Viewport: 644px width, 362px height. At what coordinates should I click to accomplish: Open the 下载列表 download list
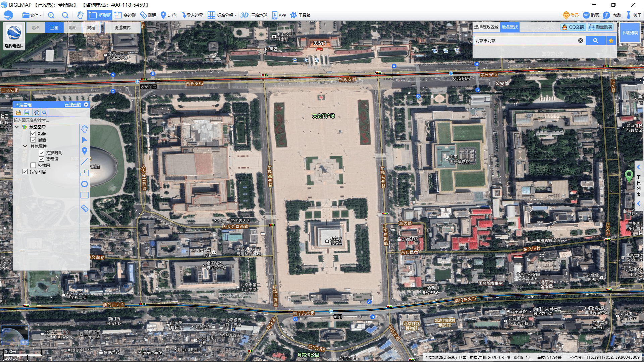click(630, 33)
